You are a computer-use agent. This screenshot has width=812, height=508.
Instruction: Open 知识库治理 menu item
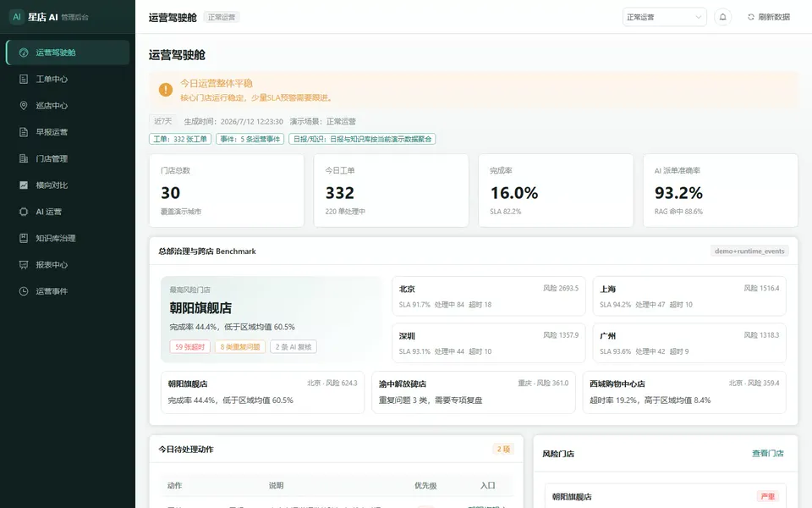[x=68, y=238]
